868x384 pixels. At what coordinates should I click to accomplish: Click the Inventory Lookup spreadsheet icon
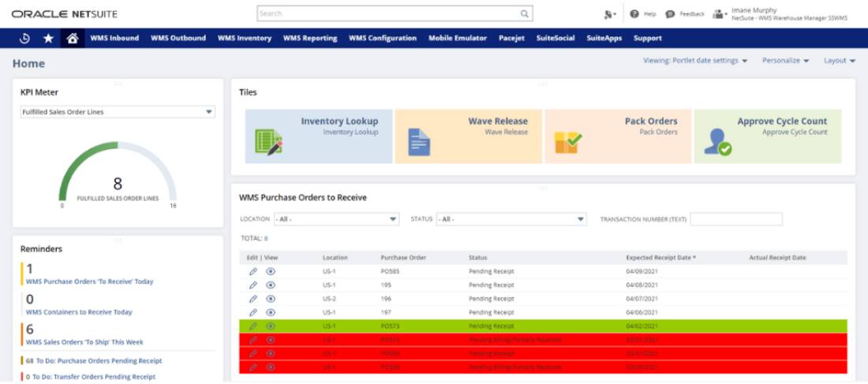click(268, 142)
